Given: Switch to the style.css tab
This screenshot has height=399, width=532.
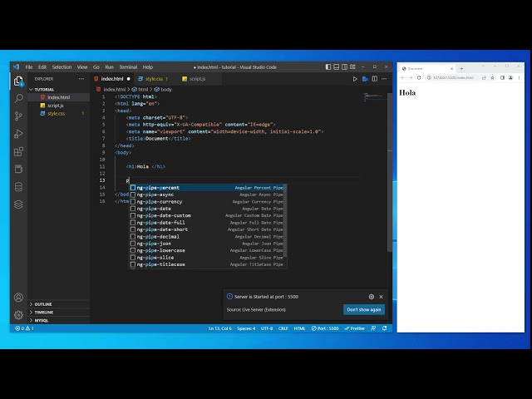Looking at the screenshot, I should pyautogui.click(x=155, y=79).
